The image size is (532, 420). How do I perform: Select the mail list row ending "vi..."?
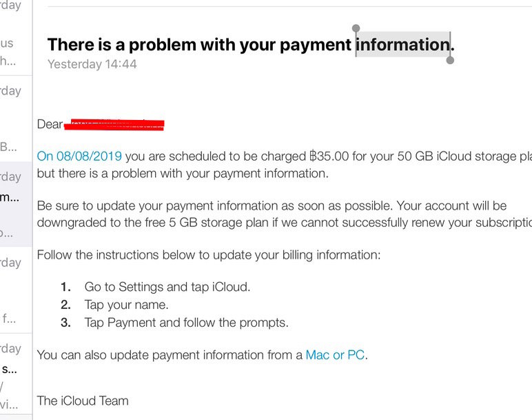coord(16,374)
